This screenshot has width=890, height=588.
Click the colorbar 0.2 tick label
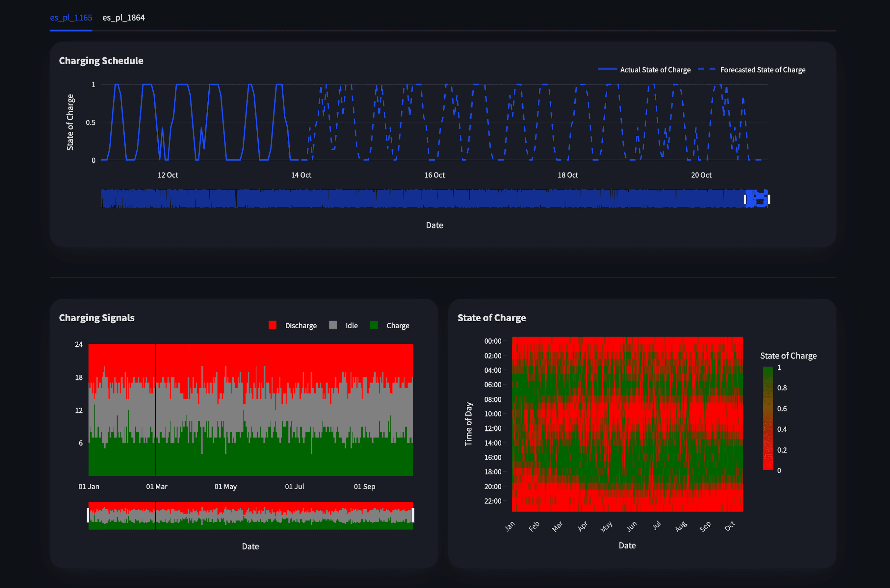(x=782, y=450)
